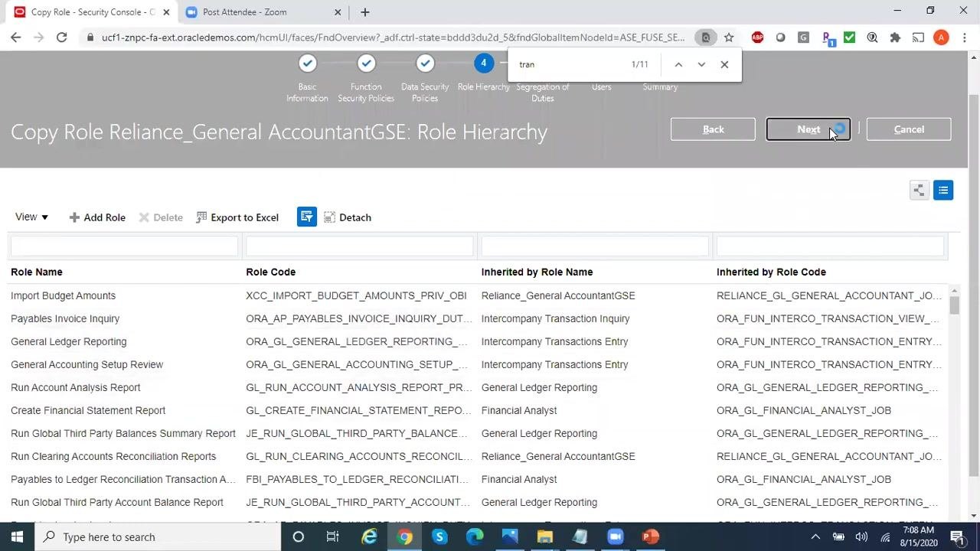Select the Payables Invoice Inquiry row
Image resolution: width=980 pixels, height=551 pixels.
tap(479, 318)
